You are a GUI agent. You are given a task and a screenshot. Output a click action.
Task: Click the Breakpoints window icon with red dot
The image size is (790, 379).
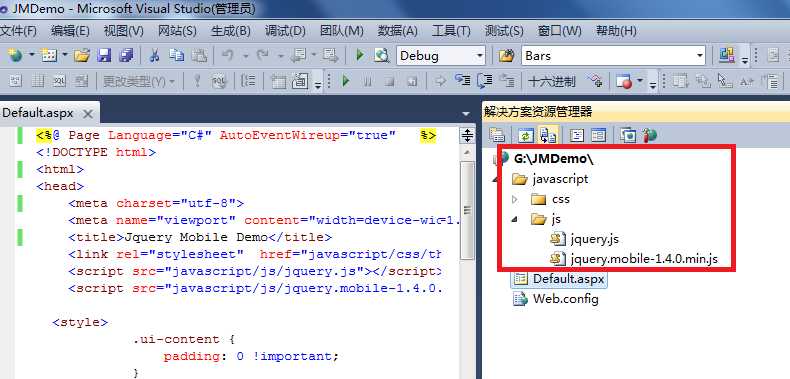[624, 81]
